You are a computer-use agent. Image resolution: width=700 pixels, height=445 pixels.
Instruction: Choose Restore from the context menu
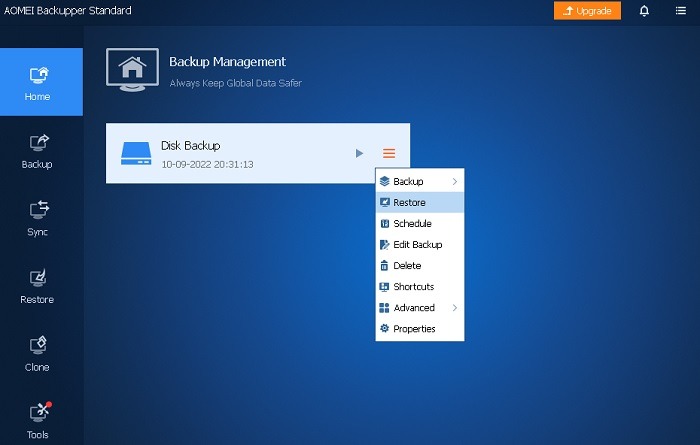point(420,202)
